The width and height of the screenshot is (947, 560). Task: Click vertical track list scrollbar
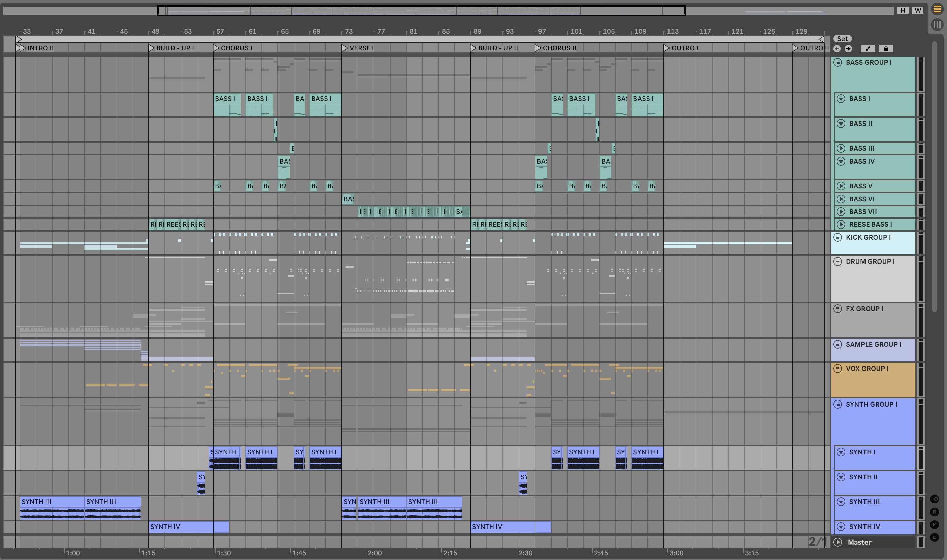[x=934, y=176]
